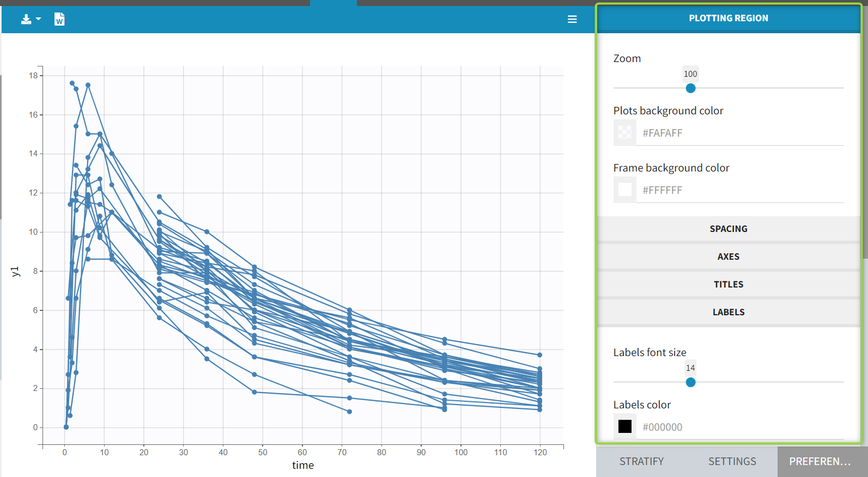868x477 pixels.
Task: Click the Zoom slider handle
Action: coord(690,88)
